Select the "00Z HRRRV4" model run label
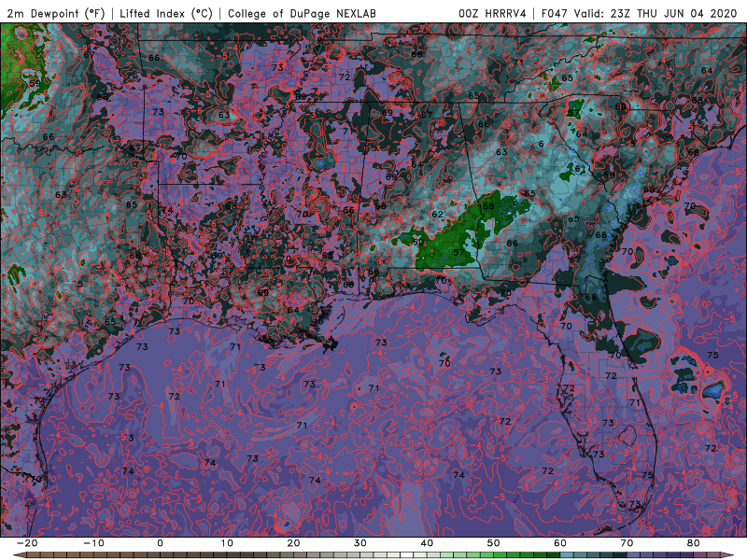Viewport: 747px width, 560px height. pyautogui.click(x=493, y=14)
